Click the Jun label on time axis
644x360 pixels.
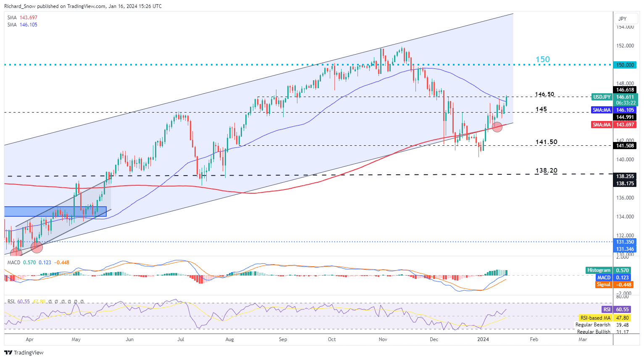[x=129, y=339]
